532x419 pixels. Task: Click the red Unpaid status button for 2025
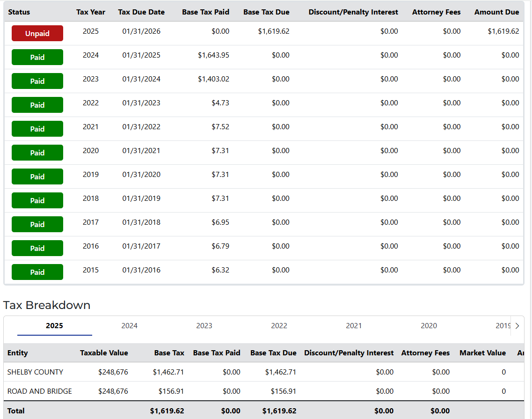click(x=37, y=33)
